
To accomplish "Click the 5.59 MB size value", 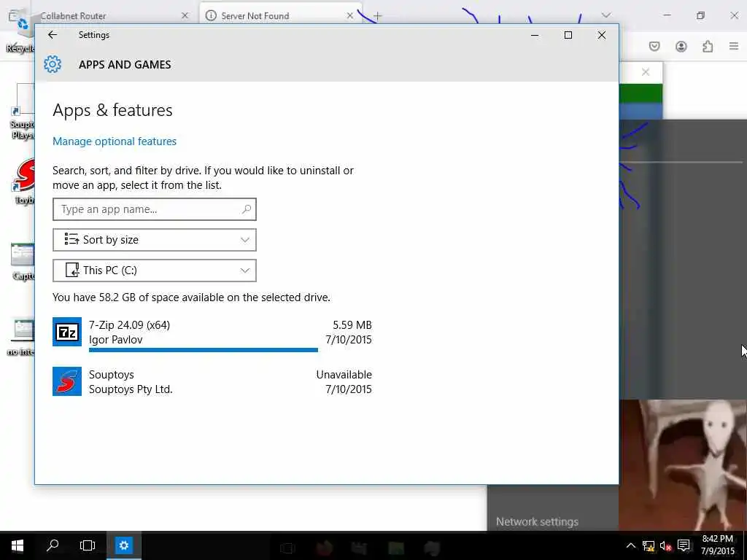I will pyautogui.click(x=352, y=324).
